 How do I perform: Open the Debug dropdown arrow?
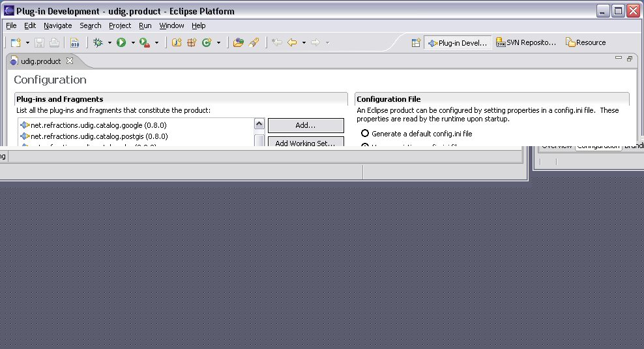(x=110, y=42)
